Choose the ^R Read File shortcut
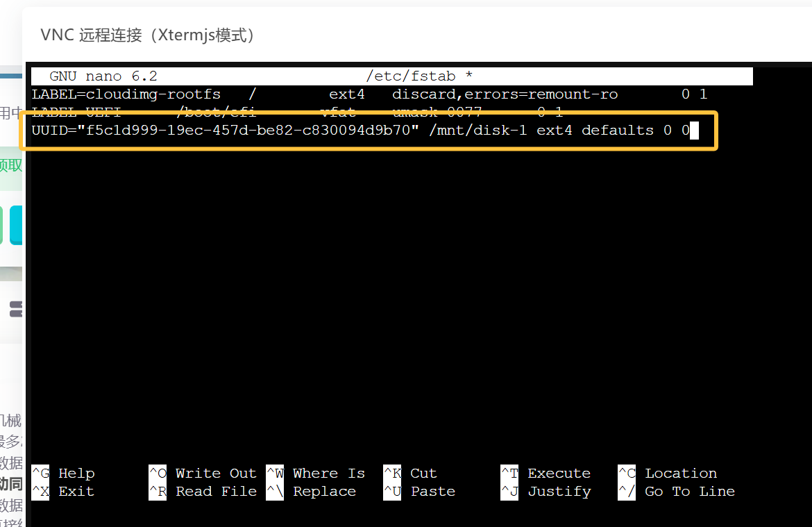 [203, 492]
